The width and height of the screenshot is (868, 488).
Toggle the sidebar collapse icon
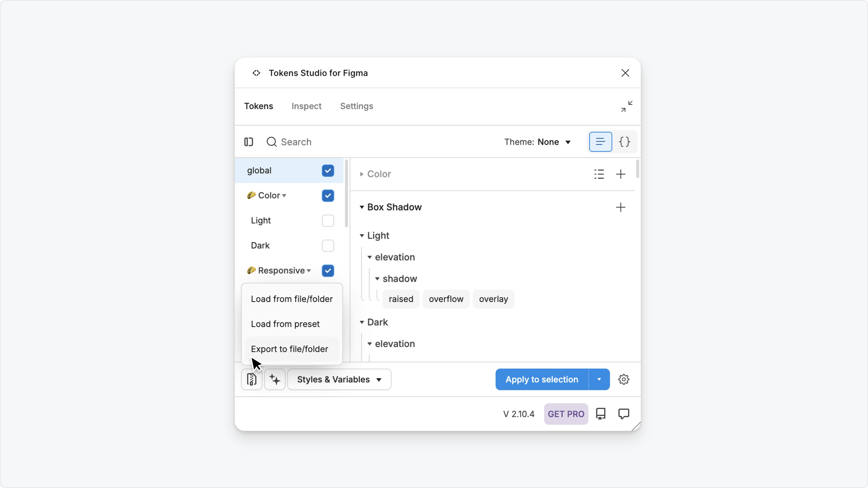click(x=249, y=142)
